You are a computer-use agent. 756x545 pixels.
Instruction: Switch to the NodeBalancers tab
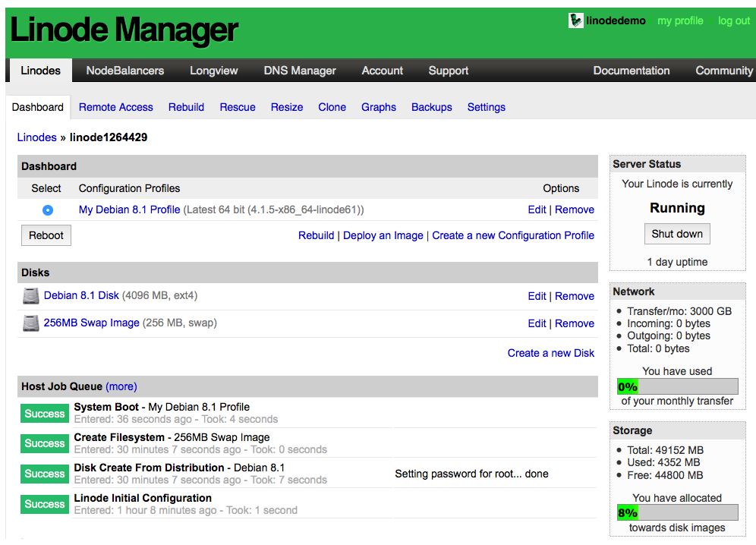coord(125,71)
